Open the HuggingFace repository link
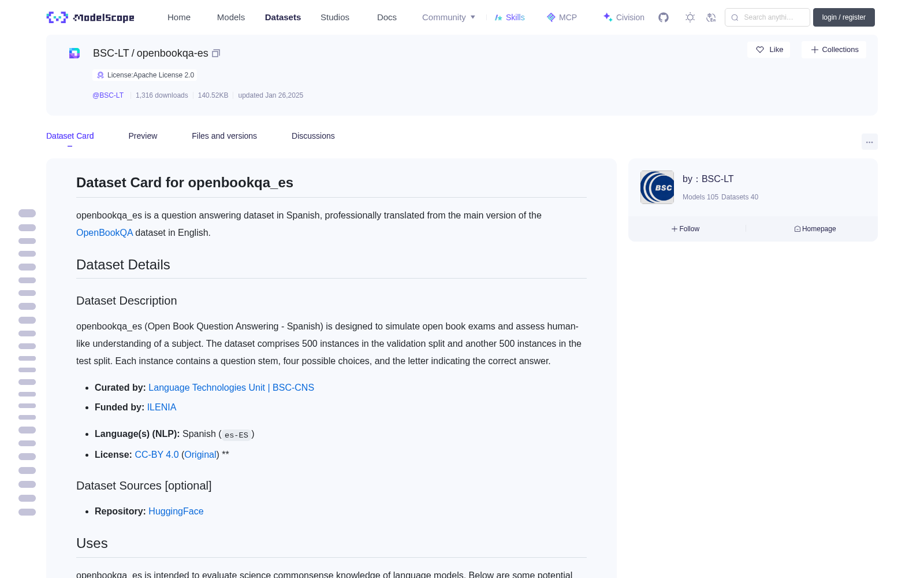924x578 pixels. [176, 511]
